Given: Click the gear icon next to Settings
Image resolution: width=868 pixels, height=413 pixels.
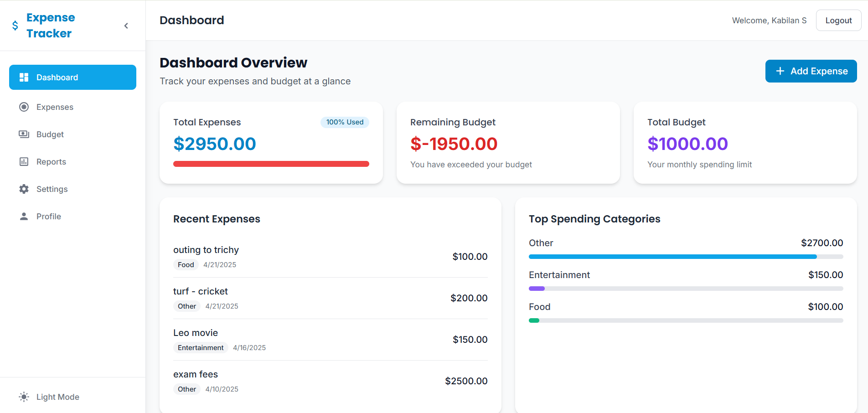Looking at the screenshot, I should [24, 189].
